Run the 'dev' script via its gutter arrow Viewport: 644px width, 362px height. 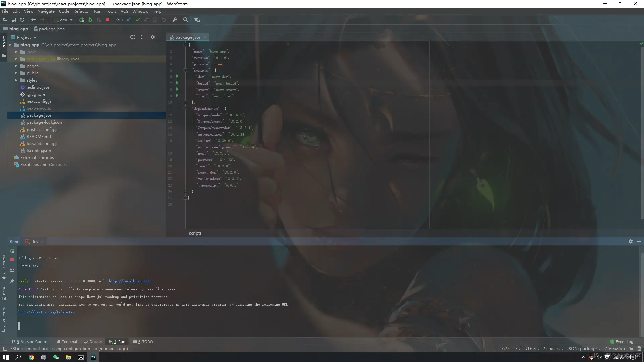[177, 76]
